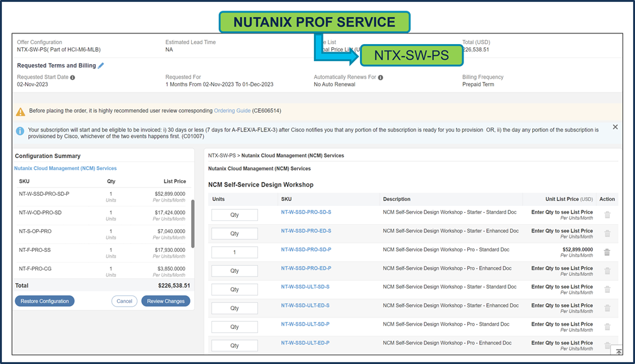Click the warning triangle icon in banner
The height and width of the screenshot is (364, 635).
coord(20,111)
